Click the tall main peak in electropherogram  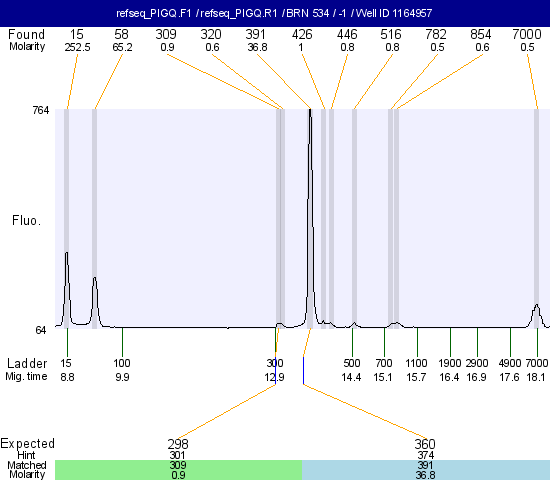point(310,218)
